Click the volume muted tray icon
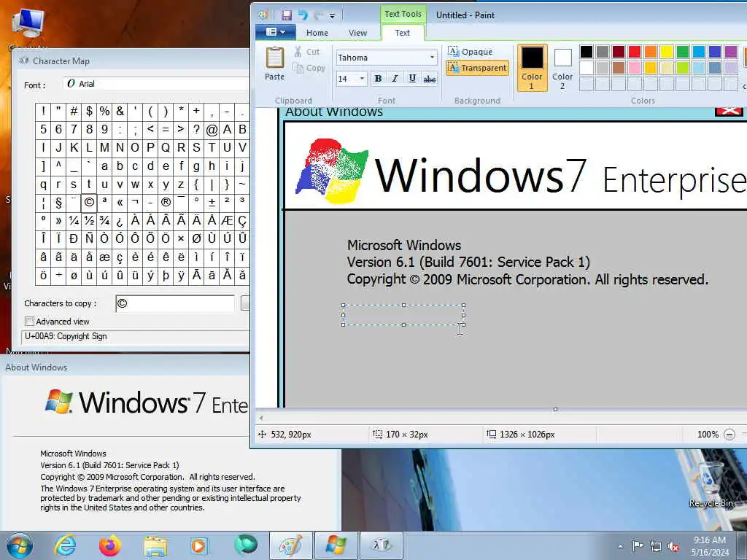 673,546
